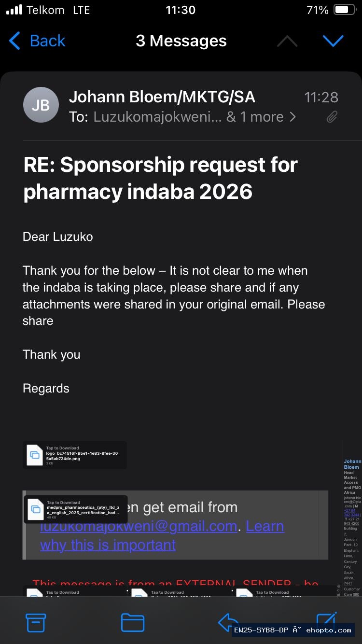Download medpro_pharmaceutica certification badge attachment

tap(76, 509)
